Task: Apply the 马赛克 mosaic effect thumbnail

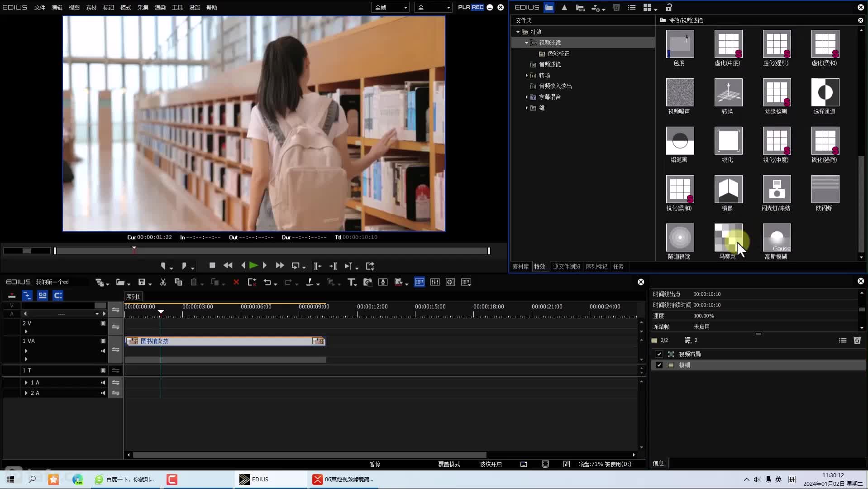Action: tap(728, 237)
